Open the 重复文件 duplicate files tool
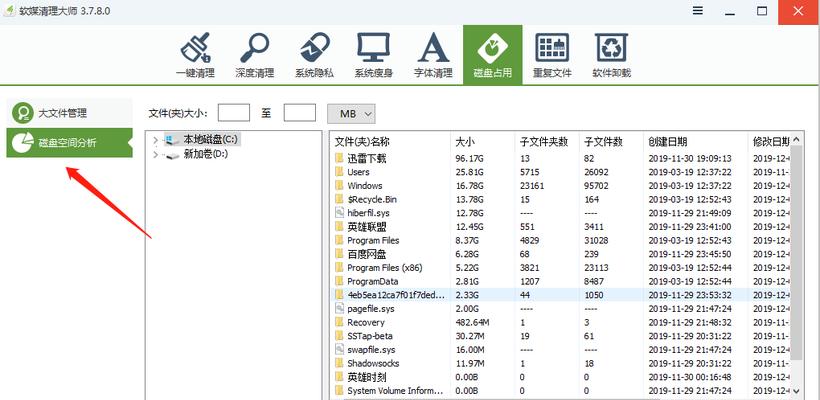 pos(552,55)
